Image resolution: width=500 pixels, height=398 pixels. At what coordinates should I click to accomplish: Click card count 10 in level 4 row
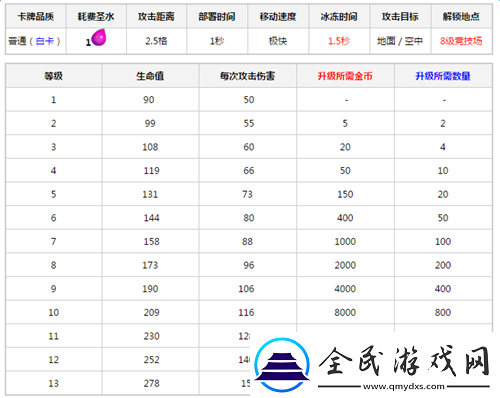(x=443, y=171)
